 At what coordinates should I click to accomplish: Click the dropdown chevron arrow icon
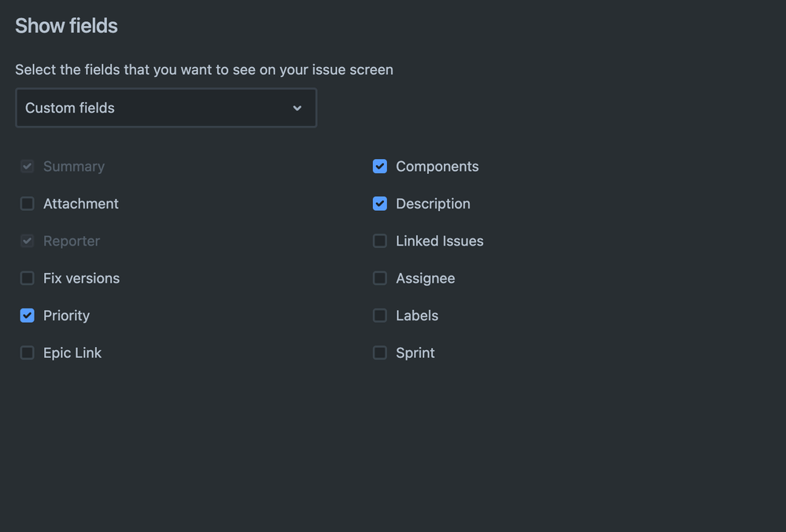(x=297, y=108)
